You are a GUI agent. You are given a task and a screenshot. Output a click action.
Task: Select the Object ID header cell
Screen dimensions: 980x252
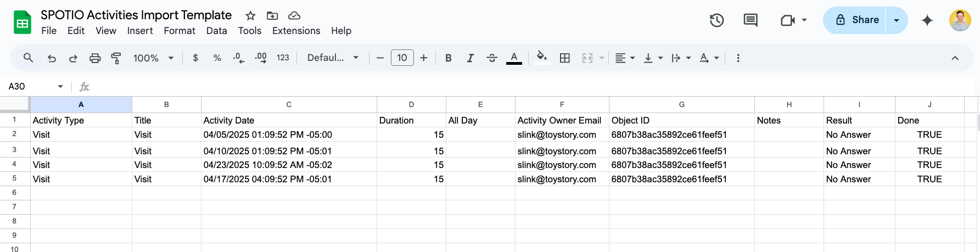(x=682, y=120)
